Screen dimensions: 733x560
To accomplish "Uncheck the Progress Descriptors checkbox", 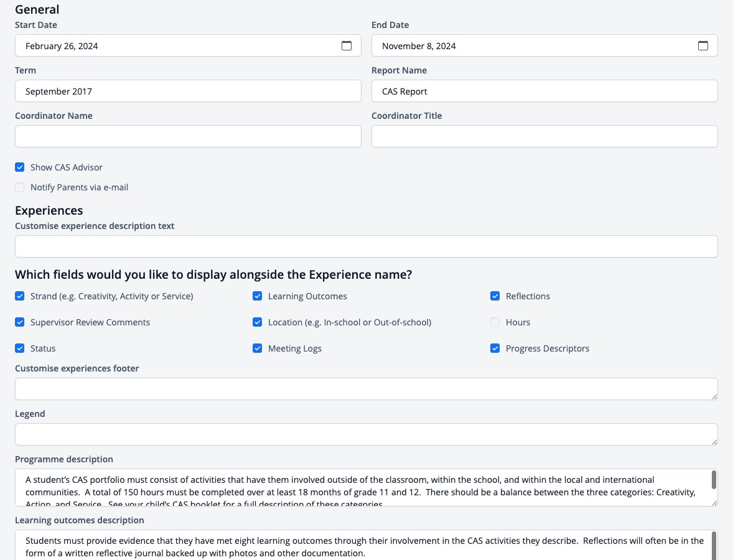I will click(x=495, y=348).
